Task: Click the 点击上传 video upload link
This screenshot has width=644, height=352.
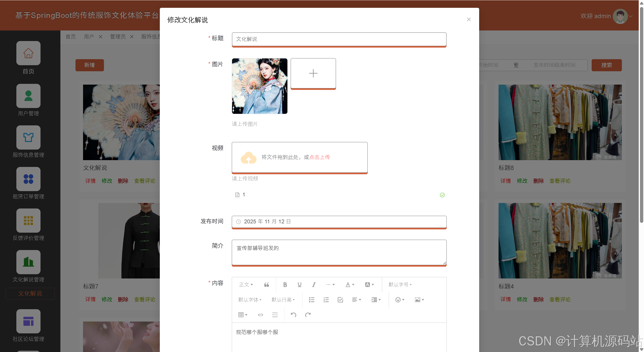Action: 319,157
